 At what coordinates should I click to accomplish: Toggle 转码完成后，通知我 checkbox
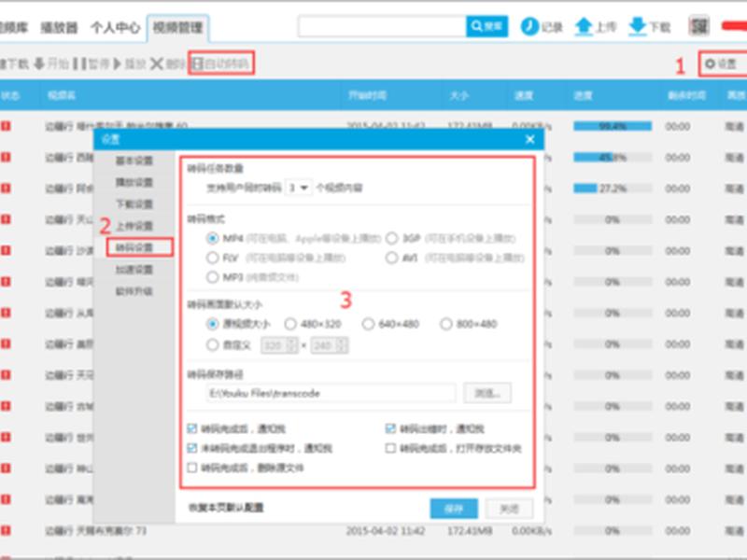click(x=192, y=429)
